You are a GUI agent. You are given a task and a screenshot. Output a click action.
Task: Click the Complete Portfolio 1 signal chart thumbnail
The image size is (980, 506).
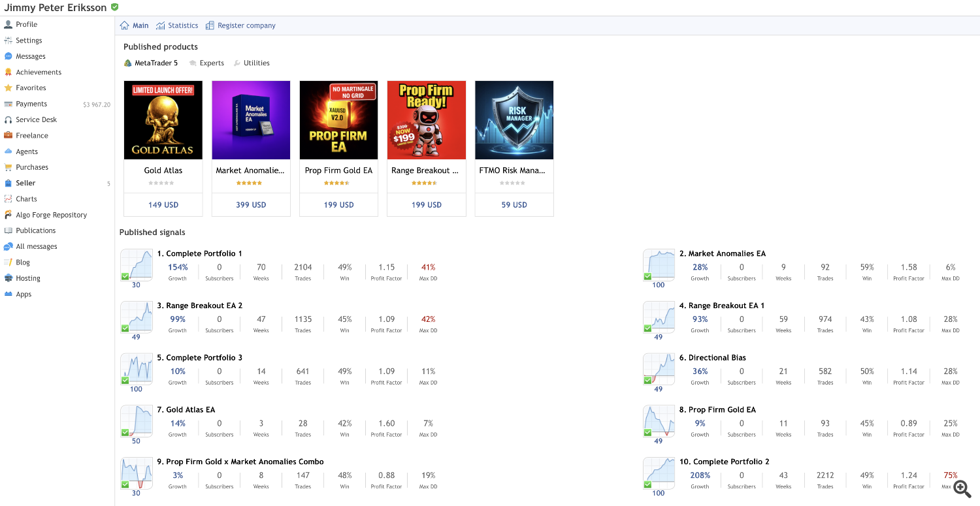pyautogui.click(x=136, y=264)
